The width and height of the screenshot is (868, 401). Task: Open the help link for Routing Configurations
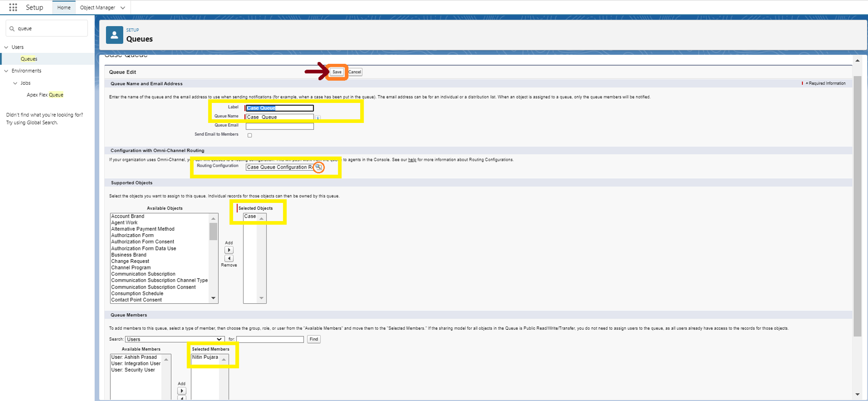[412, 159]
